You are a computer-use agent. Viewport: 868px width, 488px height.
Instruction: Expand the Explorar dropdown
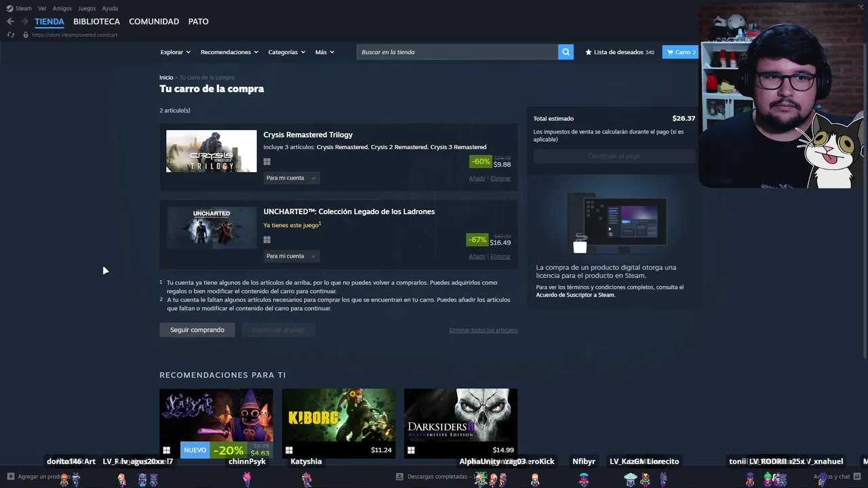(175, 52)
